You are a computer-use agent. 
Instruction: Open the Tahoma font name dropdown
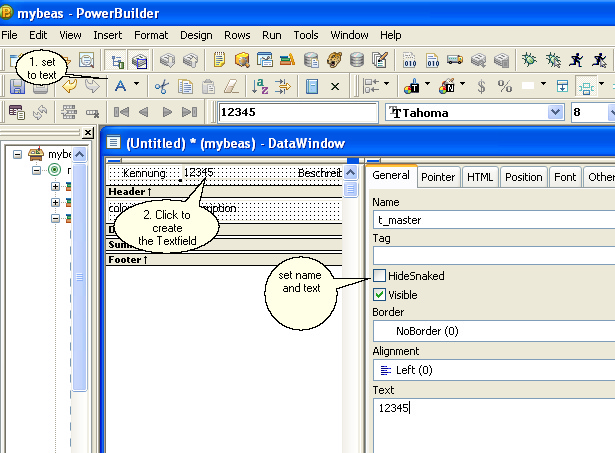tap(555, 112)
